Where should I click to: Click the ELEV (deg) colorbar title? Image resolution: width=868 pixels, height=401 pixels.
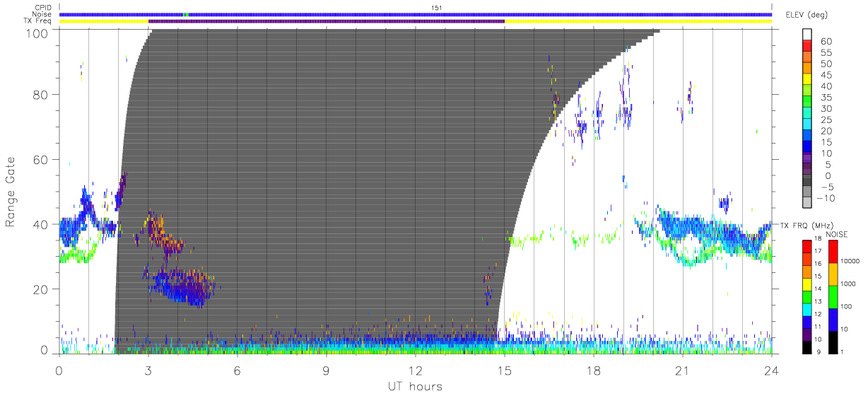pos(807,14)
